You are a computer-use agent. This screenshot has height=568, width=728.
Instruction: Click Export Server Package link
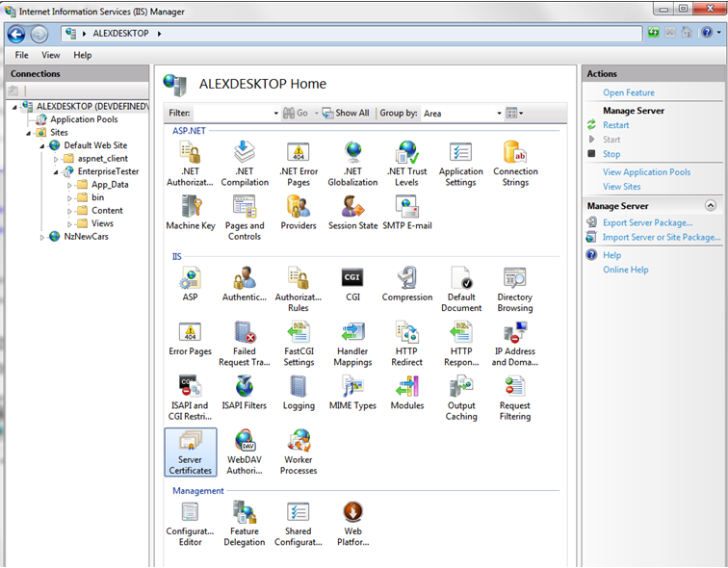point(647,222)
